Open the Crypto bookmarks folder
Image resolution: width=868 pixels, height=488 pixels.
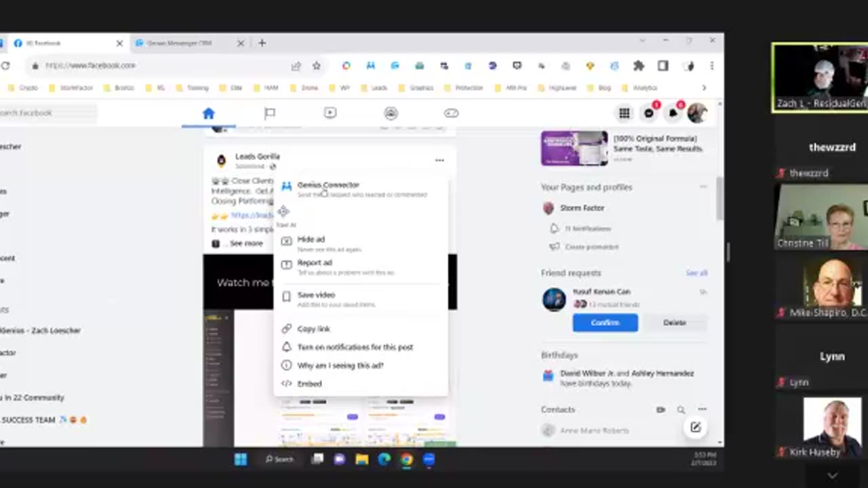pos(23,88)
